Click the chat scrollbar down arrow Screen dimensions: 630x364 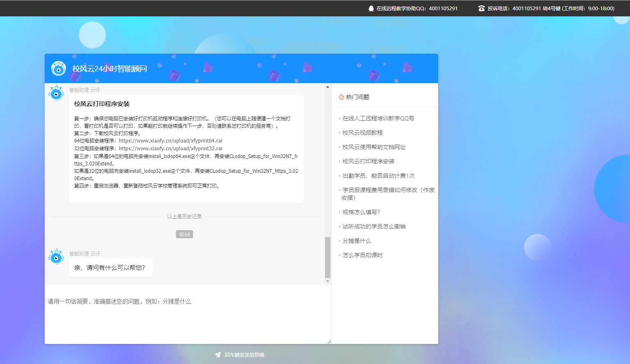[x=328, y=281]
